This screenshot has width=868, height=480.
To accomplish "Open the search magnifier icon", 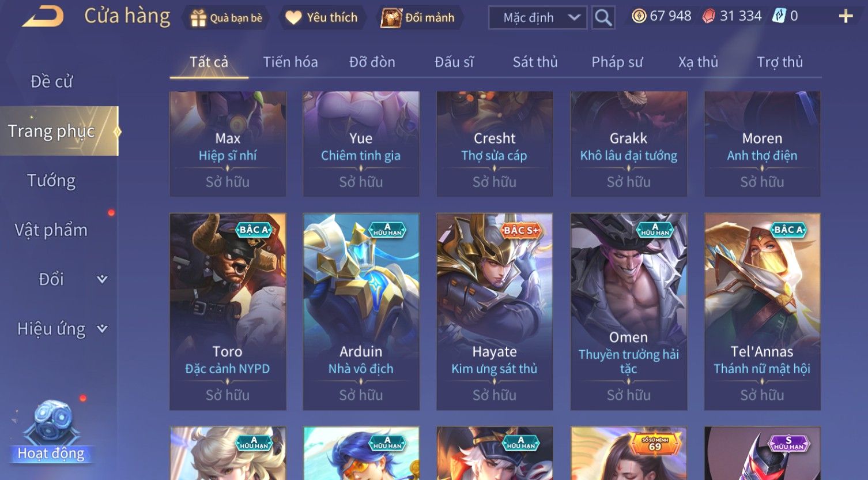I will pos(603,18).
